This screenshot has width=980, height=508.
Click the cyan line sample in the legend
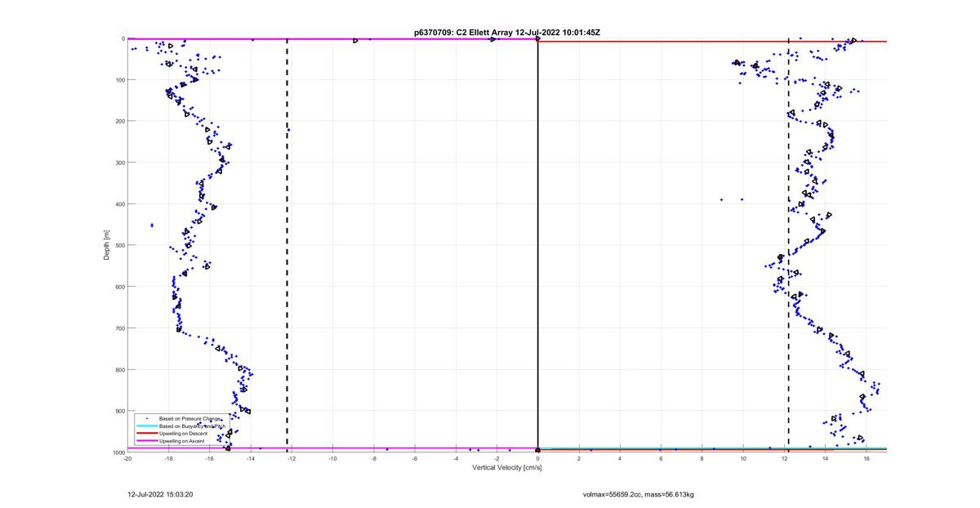click(x=146, y=426)
